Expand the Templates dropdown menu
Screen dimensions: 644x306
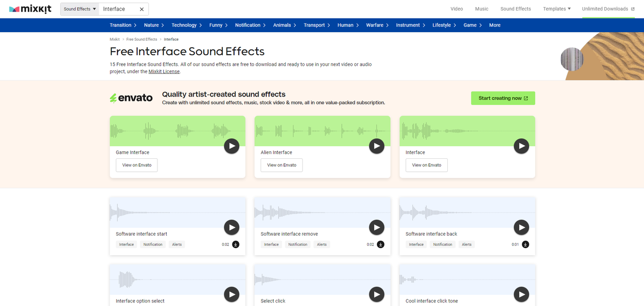557,9
